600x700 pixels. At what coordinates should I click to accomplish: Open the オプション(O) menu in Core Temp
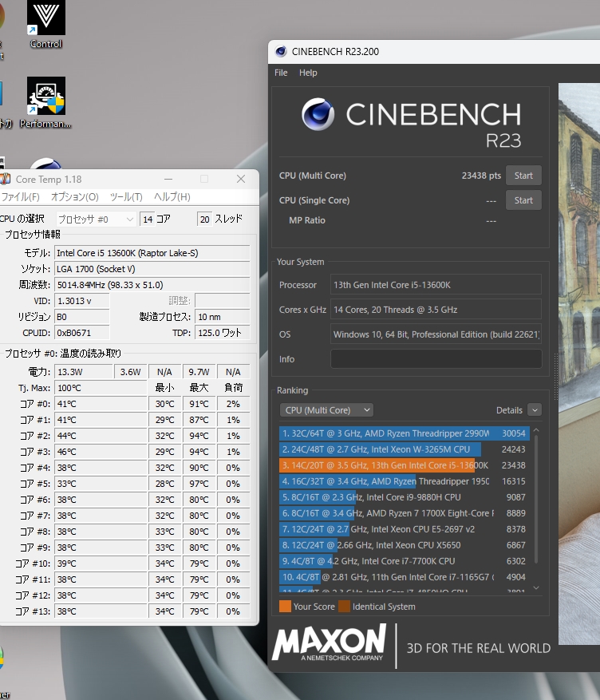click(x=74, y=197)
